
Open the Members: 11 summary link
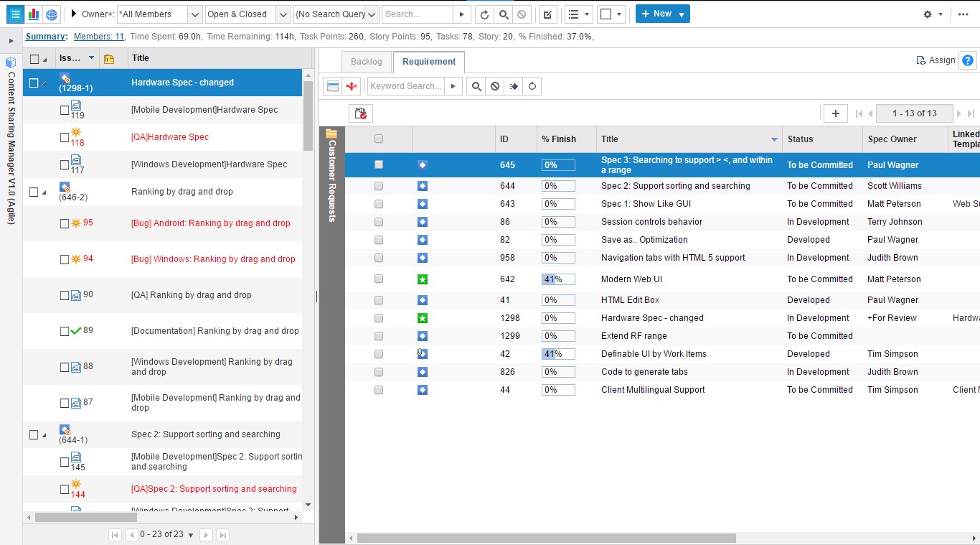99,37
